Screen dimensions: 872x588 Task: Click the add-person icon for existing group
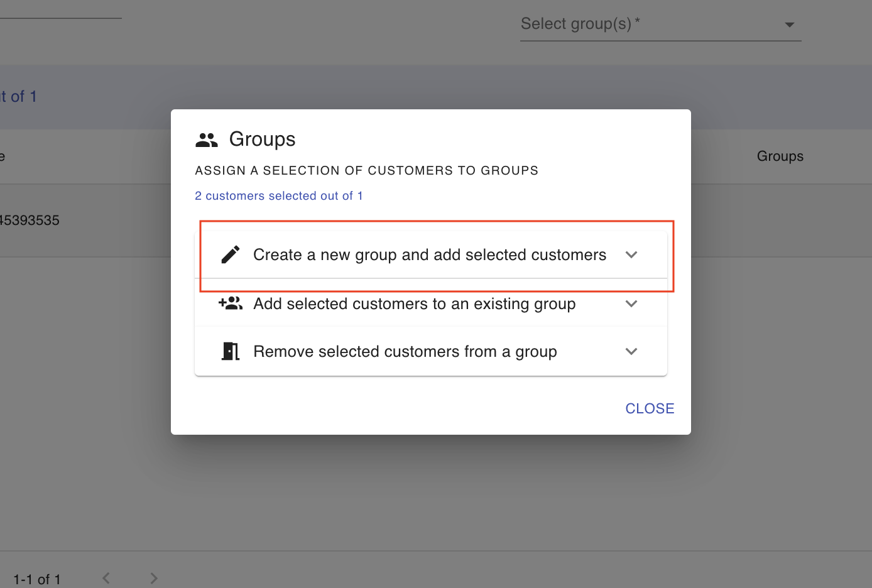click(x=231, y=303)
